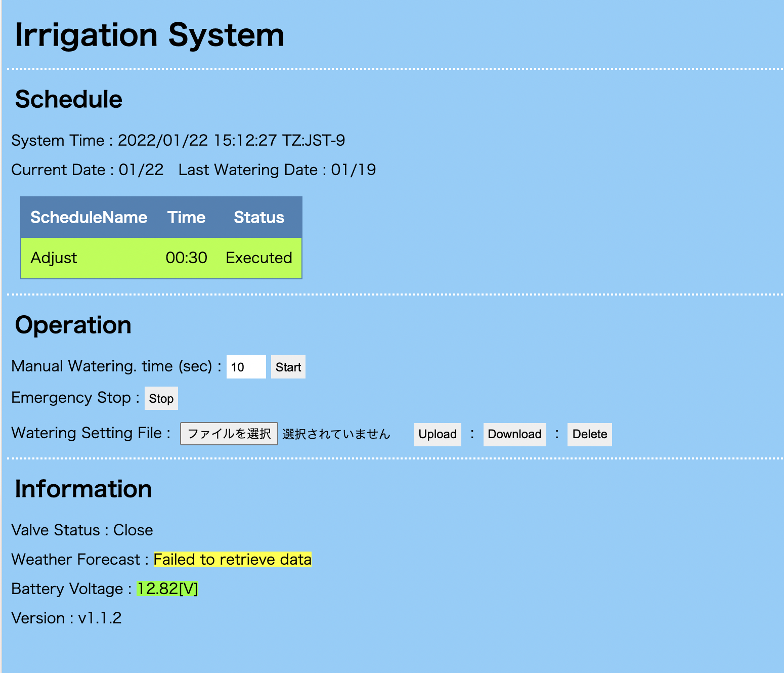784x673 pixels.
Task: Click the Executed status cell
Action: pyautogui.click(x=258, y=258)
